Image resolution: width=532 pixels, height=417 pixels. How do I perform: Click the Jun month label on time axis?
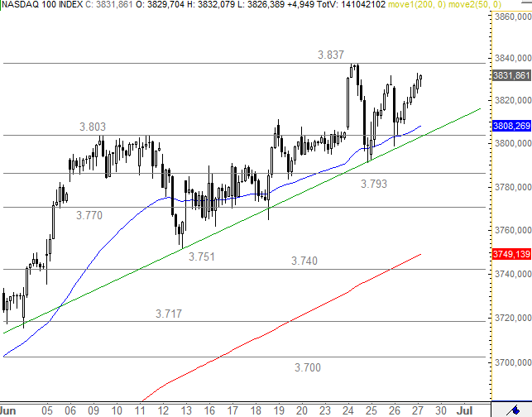pyautogui.click(x=7, y=411)
